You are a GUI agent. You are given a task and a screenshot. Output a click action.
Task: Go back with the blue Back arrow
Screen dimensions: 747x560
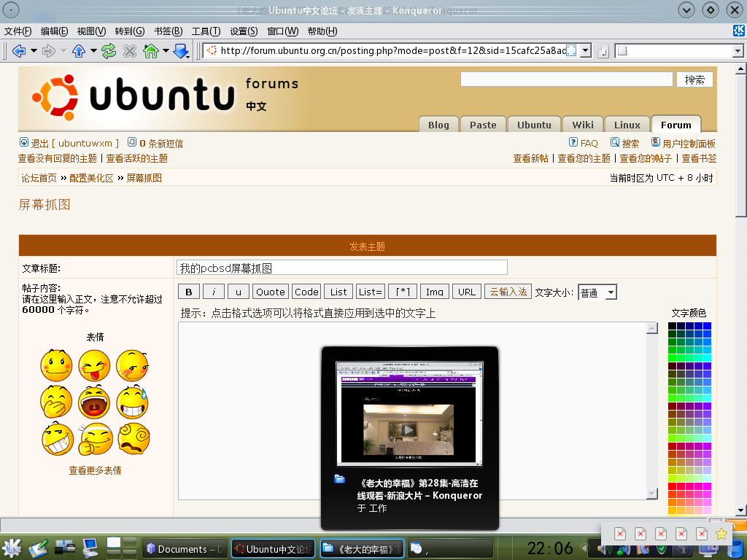coord(18,50)
